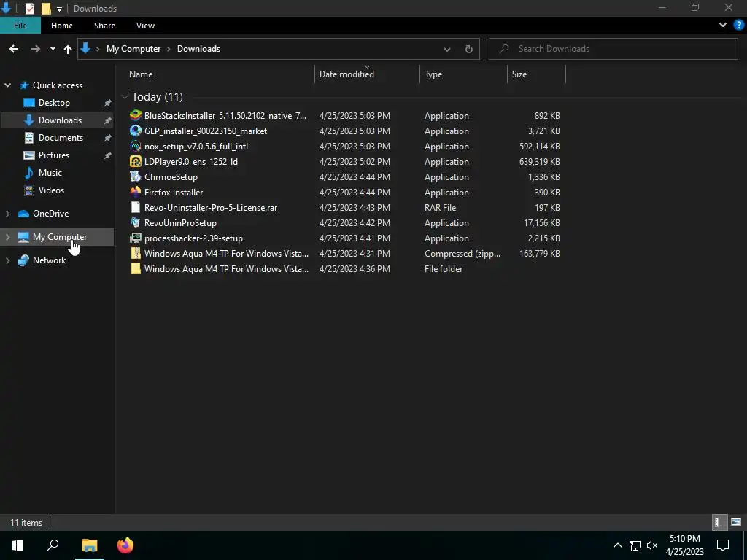Click the Search Downloads field
The height and width of the screenshot is (560, 747).
tap(613, 49)
